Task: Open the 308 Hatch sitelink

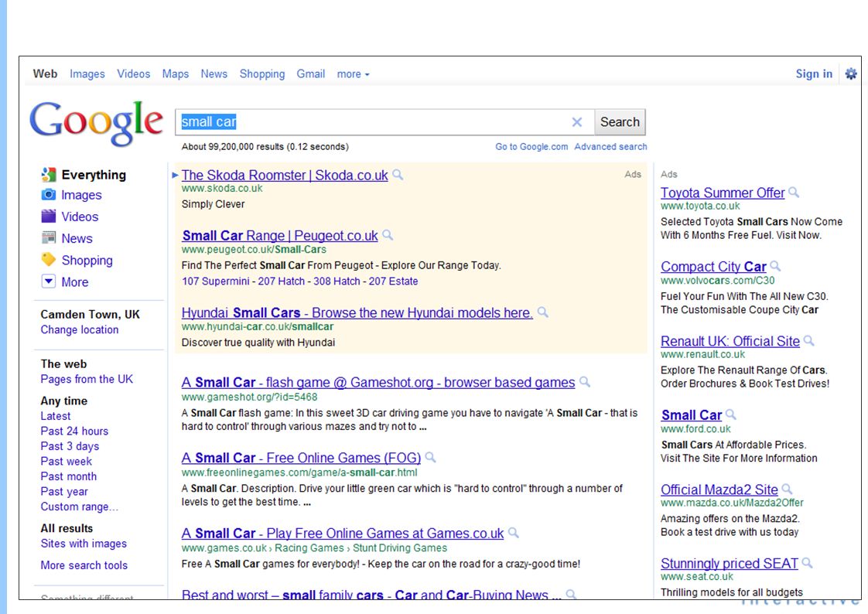Action: coord(337,281)
